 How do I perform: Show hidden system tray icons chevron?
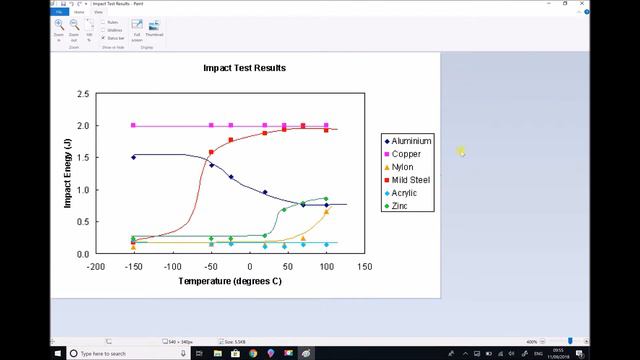(x=465, y=353)
